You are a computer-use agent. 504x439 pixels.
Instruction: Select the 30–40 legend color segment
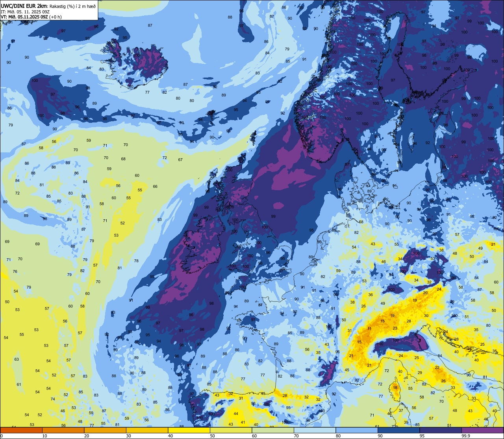pyautogui.click(x=147, y=430)
